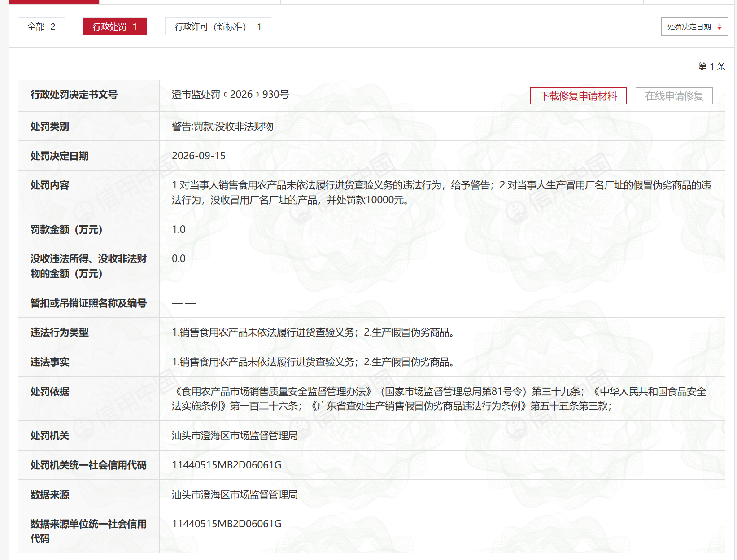The image size is (737, 560).
Task: Click the 违法事实 value text
Action: (x=313, y=362)
